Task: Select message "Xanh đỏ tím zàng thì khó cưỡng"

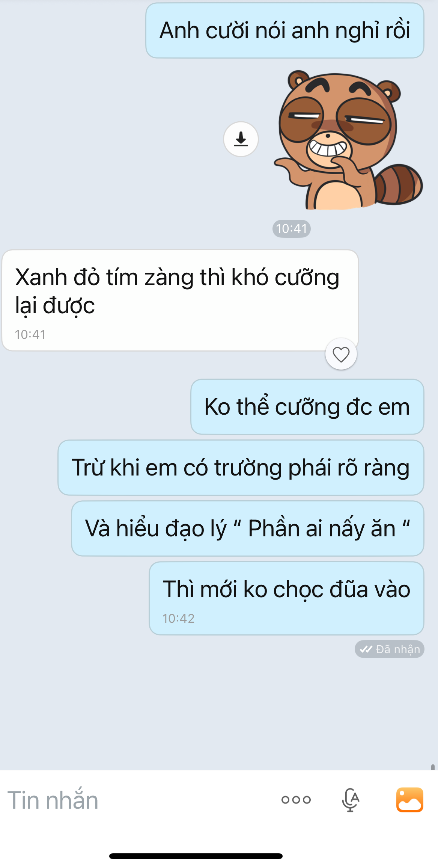Action: coord(180,300)
